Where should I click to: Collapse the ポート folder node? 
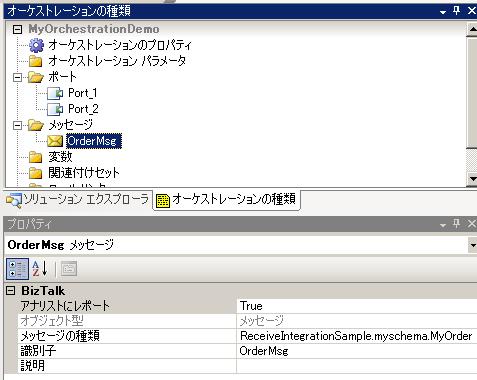[x=17, y=77]
